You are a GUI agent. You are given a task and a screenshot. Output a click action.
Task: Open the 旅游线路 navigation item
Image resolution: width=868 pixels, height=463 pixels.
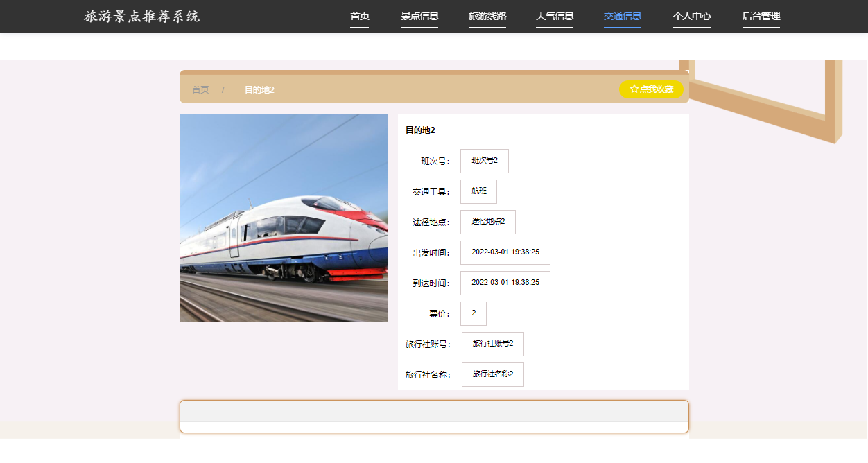tap(487, 17)
